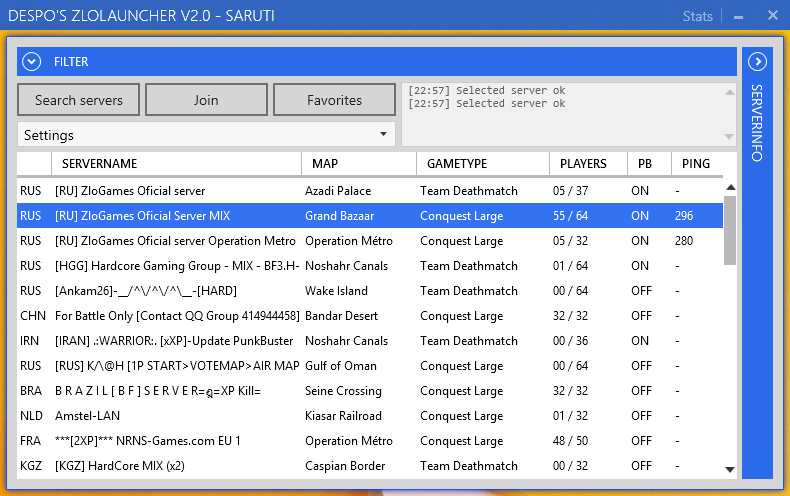Click the Join button

click(206, 100)
